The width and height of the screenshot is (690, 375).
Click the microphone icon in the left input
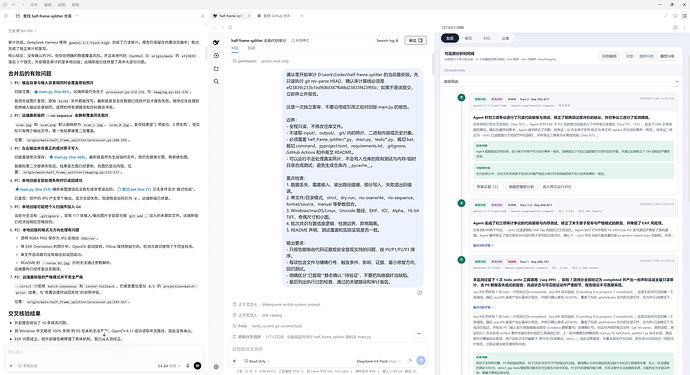click(187, 366)
